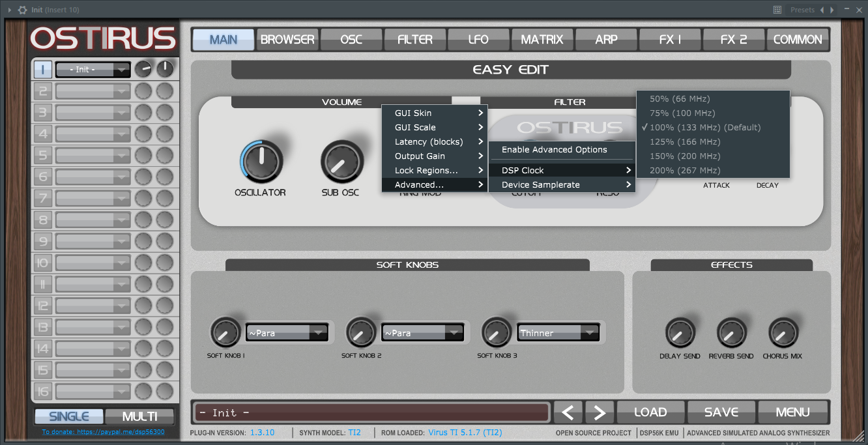Select part 8 button
The width and height of the screenshot is (868, 445).
[42, 220]
